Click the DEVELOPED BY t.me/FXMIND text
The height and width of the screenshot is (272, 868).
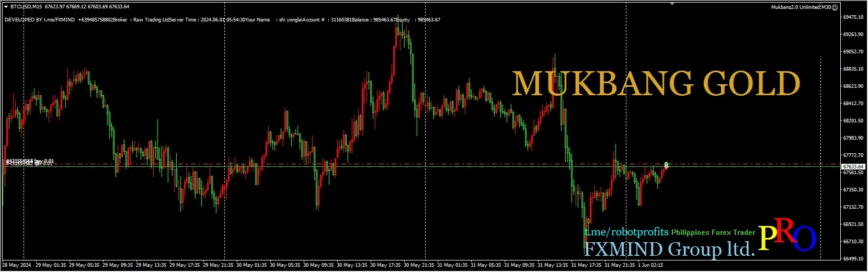pos(40,20)
